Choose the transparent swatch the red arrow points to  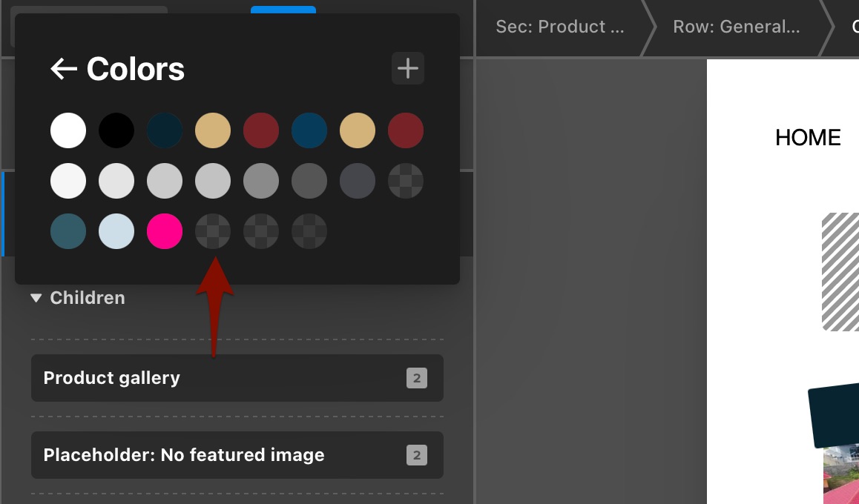213,231
